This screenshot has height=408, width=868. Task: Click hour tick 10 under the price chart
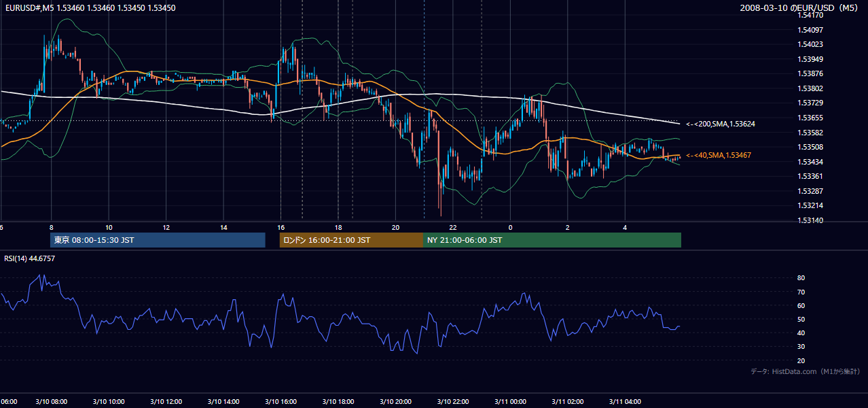tap(109, 227)
